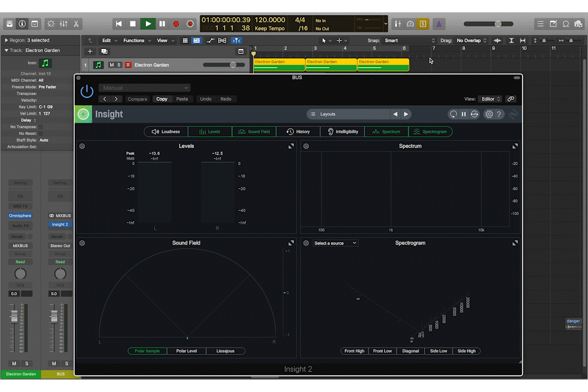Open Smart Controls from the control bar

[x=51, y=24]
